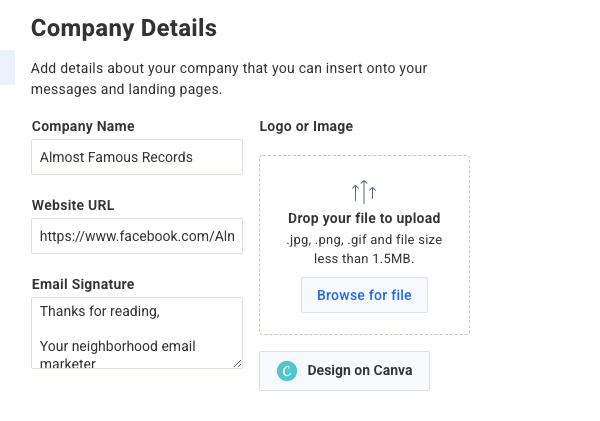Image resolution: width=600 pixels, height=421 pixels.
Task: Click the company details description paragraph
Action: pos(229,78)
